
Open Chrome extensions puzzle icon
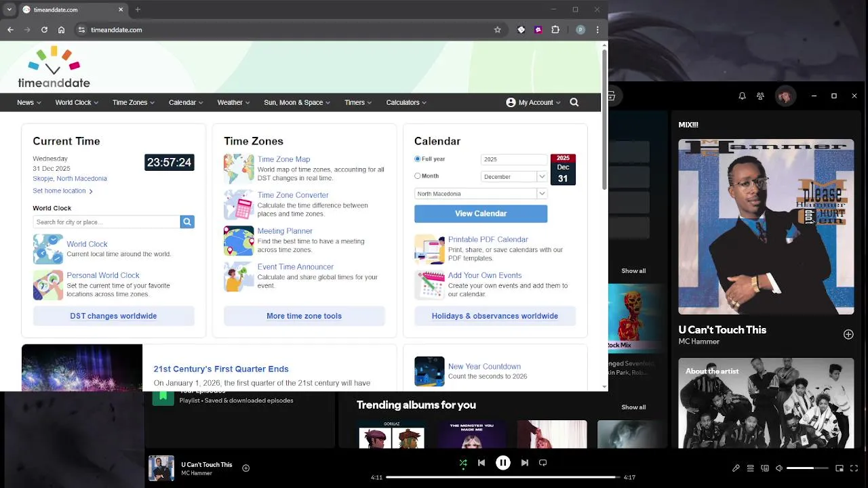click(555, 30)
